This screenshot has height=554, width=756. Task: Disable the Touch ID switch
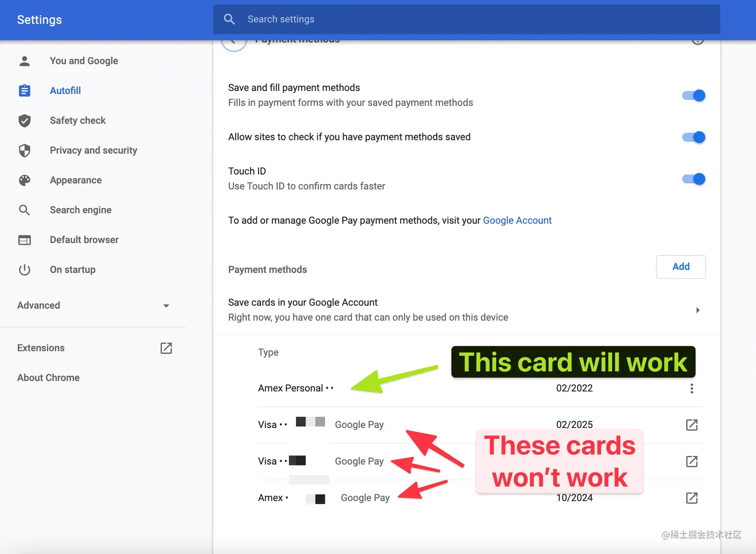(x=693, y=179)
